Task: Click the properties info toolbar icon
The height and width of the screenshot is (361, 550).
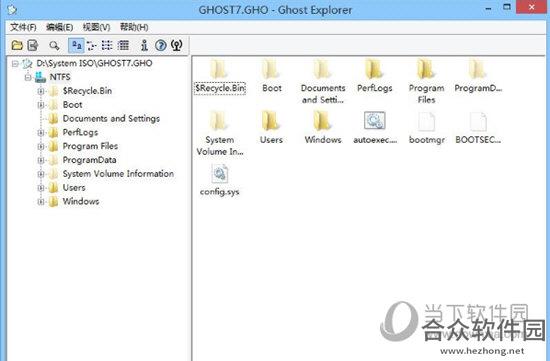Action: [x=144, y=45]
